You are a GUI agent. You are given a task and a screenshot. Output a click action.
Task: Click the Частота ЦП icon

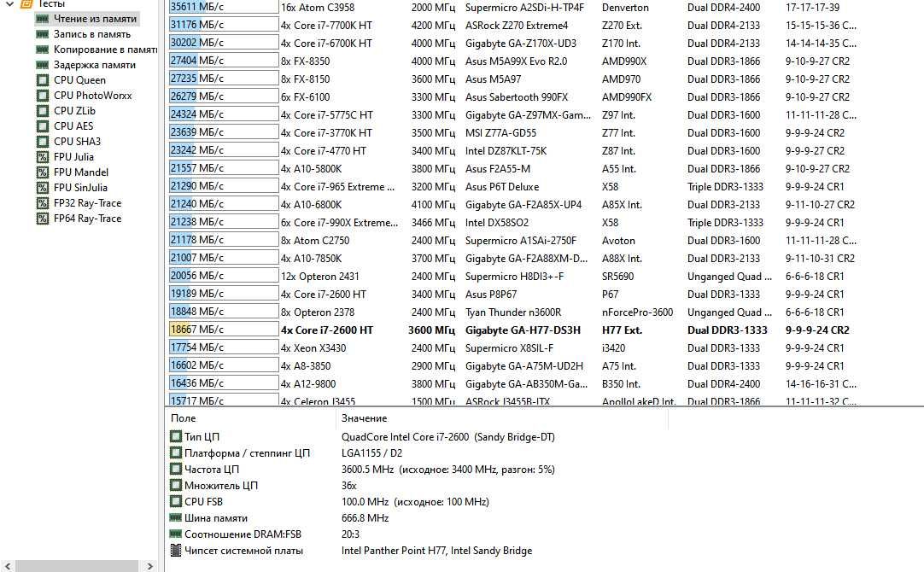[176, 469]
